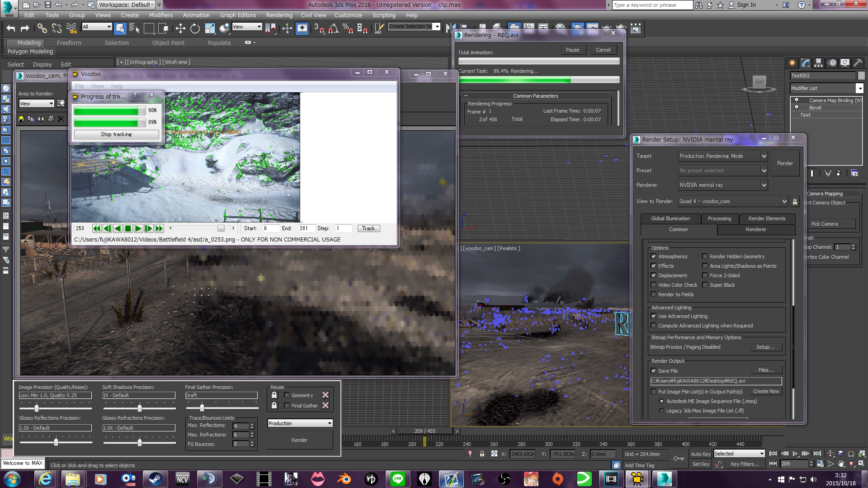Click Pause in Rendering dialog
The image size is (868, 488).
click(572, 50)
